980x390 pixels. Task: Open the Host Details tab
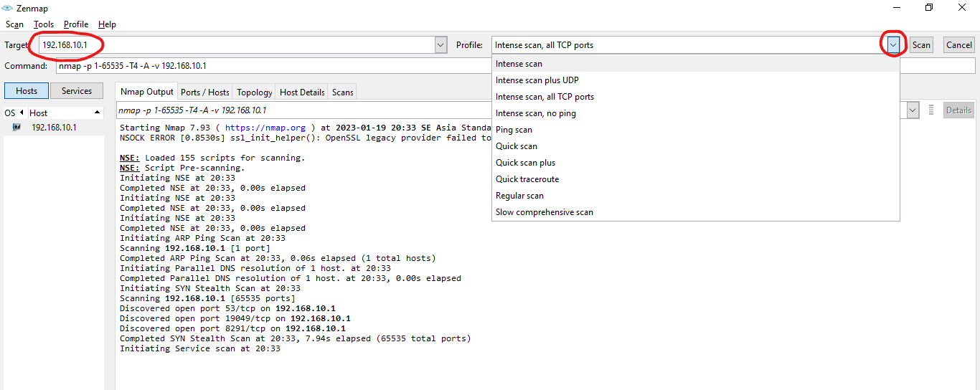[302, 92]
